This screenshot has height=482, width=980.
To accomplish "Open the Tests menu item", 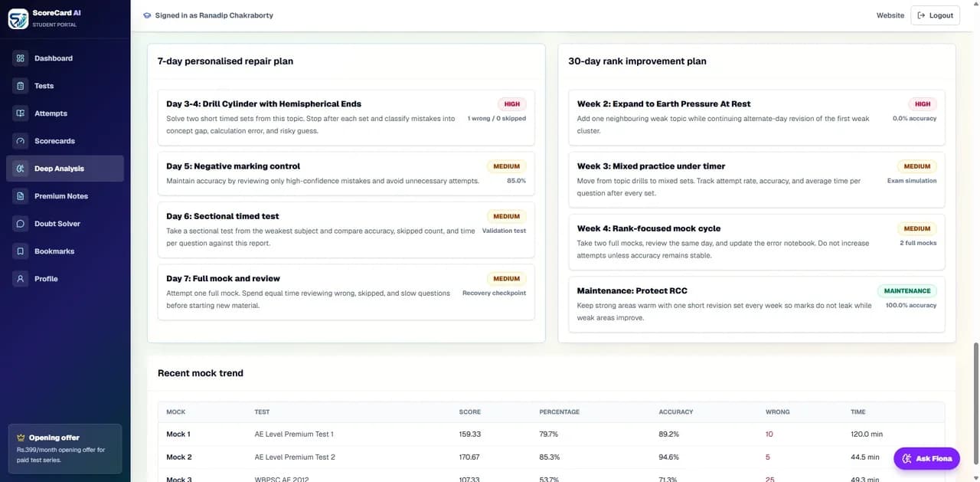I will tap(65, 86).
